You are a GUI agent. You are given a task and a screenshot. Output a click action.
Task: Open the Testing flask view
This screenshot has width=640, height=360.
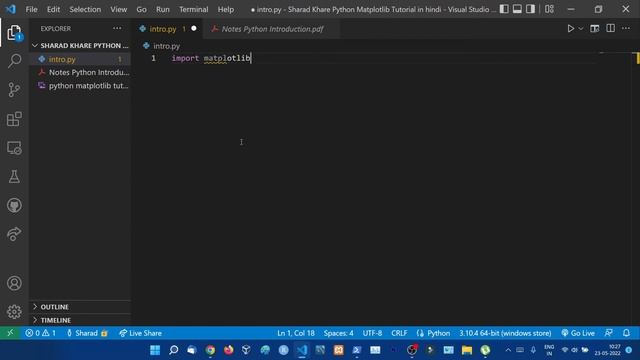coord(14,176)
